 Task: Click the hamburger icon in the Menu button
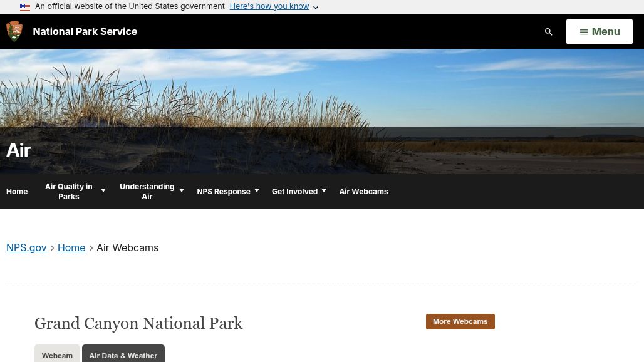point(584,31)
